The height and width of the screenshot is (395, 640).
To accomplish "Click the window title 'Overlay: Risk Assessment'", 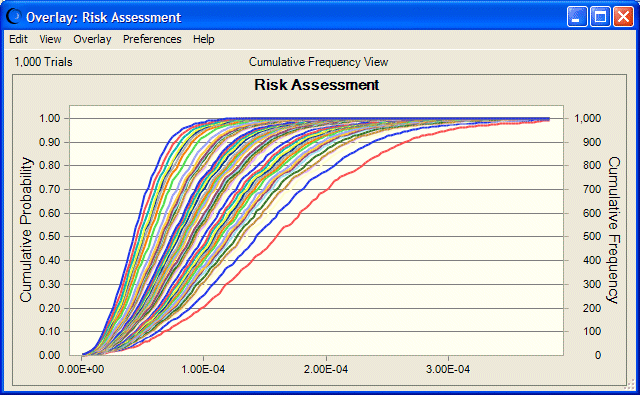I will 104,17.
